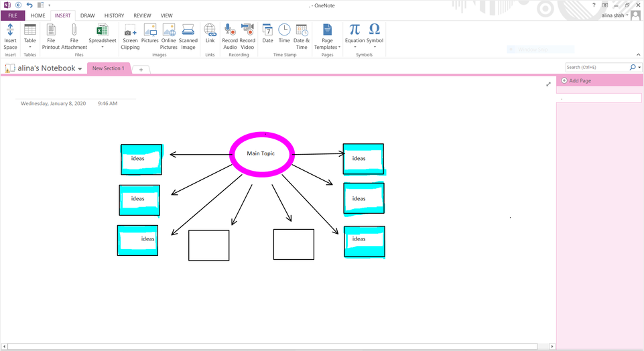Click the Insert Space icon
Screen dimensions: 644x351
(10, 31)
